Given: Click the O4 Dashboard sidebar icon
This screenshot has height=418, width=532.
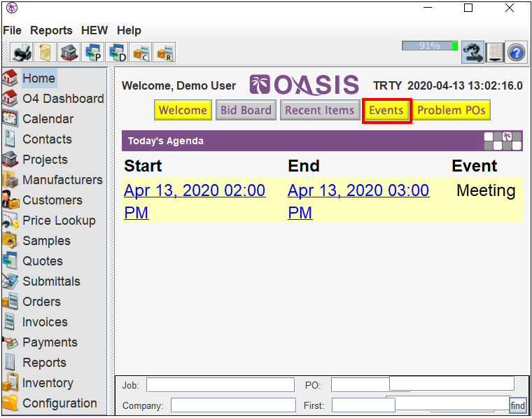Looking at the screenshot, I should coord(10,99).
